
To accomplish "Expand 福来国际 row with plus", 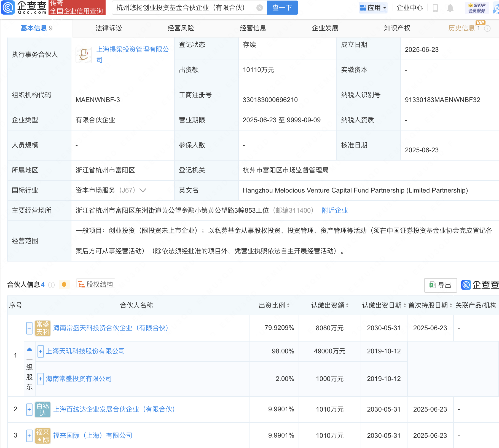I will (29, 436).
